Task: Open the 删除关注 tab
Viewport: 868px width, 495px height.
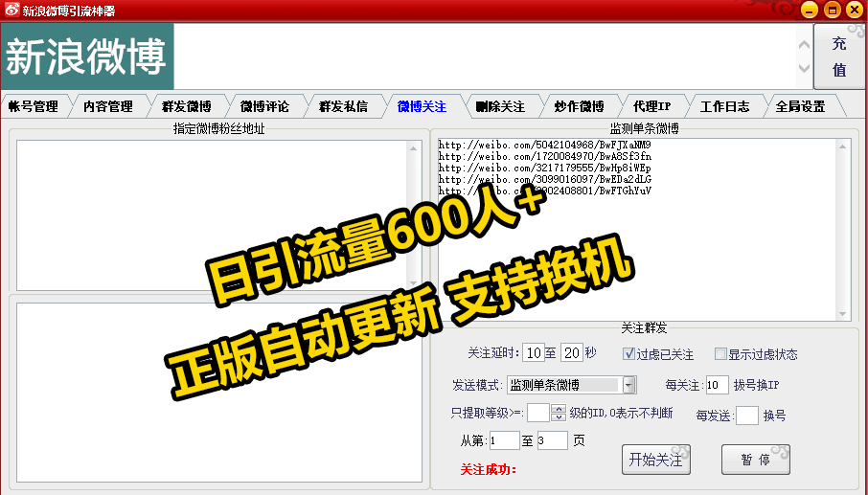Action: [x=500, y=106]
